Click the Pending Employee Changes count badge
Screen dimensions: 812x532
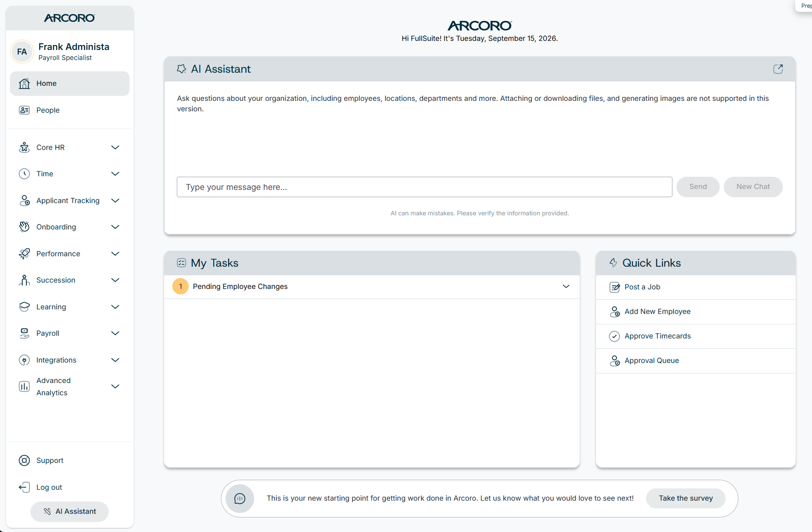180,287
